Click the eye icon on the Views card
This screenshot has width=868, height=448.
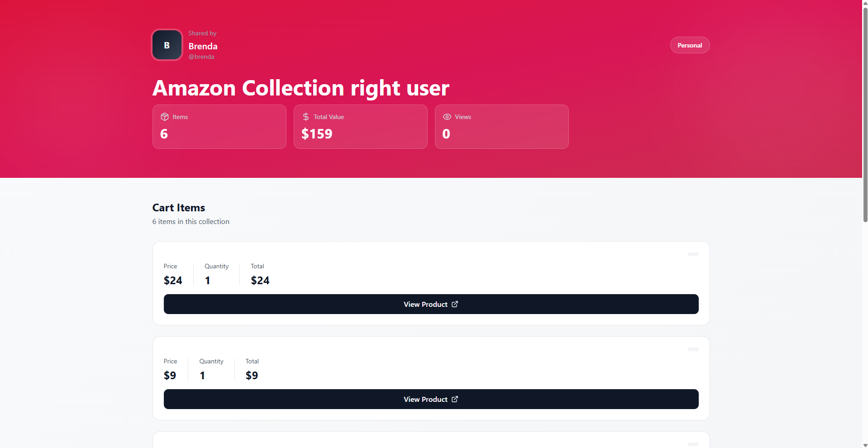tap(447, 117)
